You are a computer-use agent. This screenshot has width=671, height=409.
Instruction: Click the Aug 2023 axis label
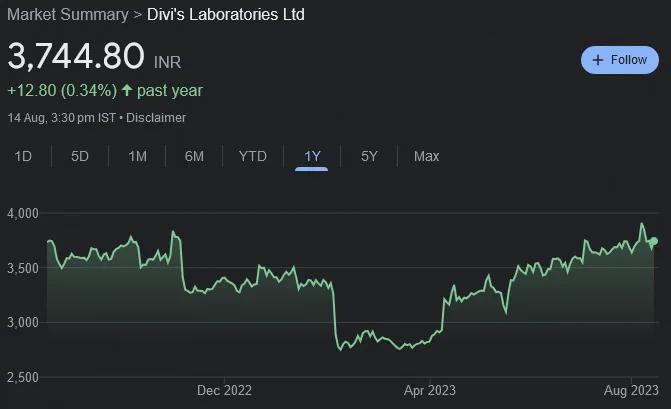coord(631,391)
